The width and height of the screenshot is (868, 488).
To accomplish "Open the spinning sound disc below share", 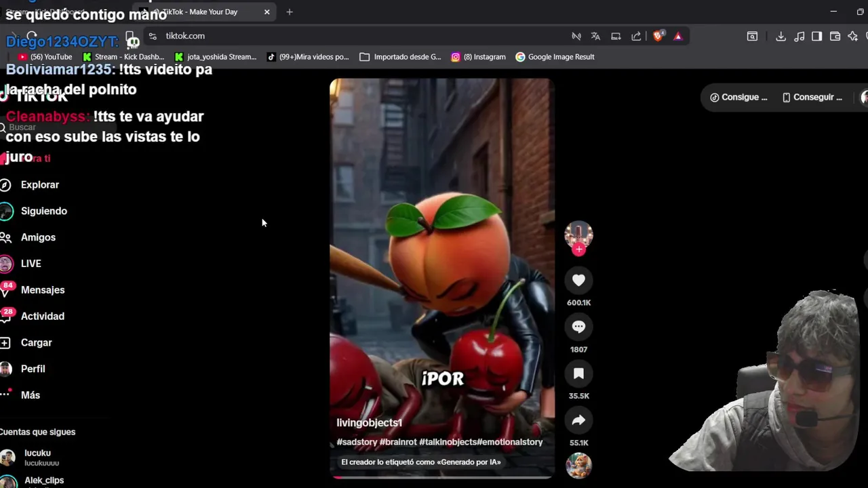I will [578, 466].
